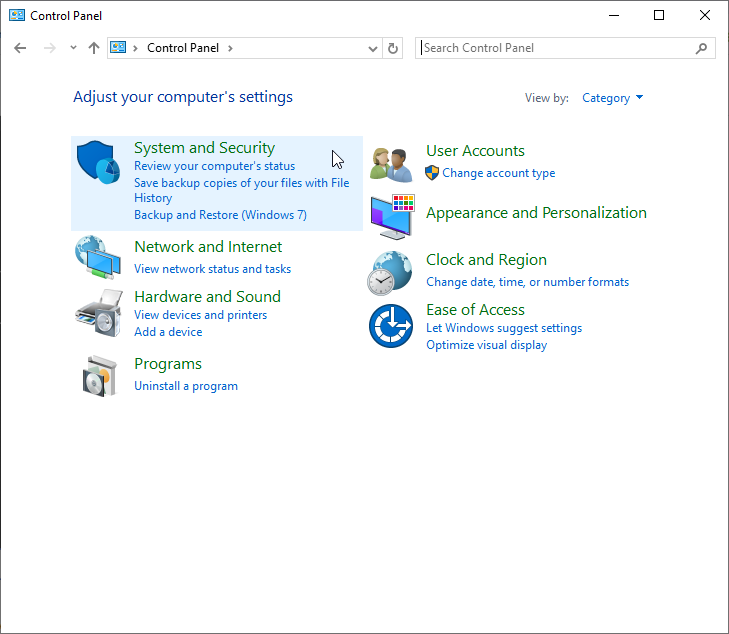The image size is (729, 634).
Task: Click Optimize visual display link
Action: (486, 345)
